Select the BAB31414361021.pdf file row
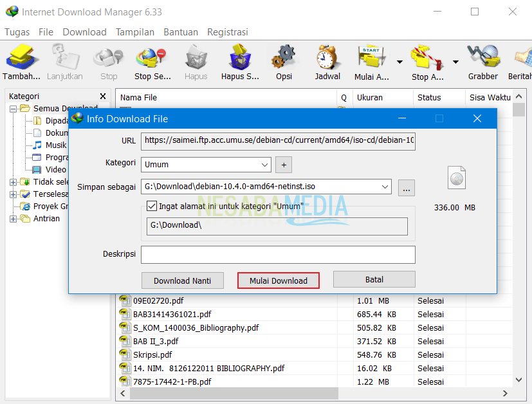The width and height of the screenshot is (532, 404). click(x=314, y=314)
